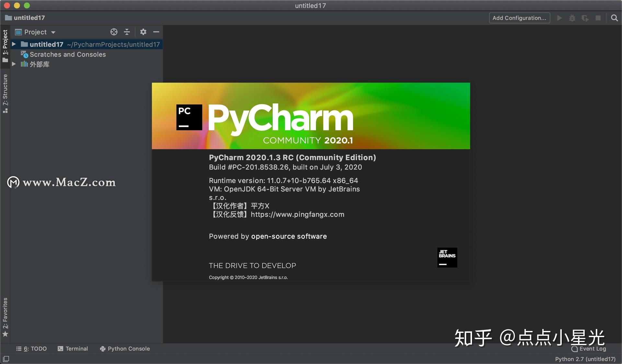Open Project panel options via gear icon
The width and height of the screenshot is (622, 364).
[143, 32]
